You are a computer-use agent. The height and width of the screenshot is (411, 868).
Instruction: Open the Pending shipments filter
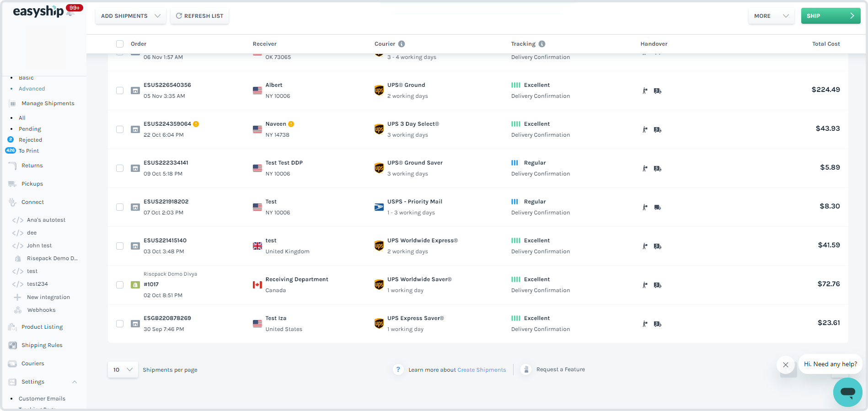pyautogui.click(x=30, y=129)
